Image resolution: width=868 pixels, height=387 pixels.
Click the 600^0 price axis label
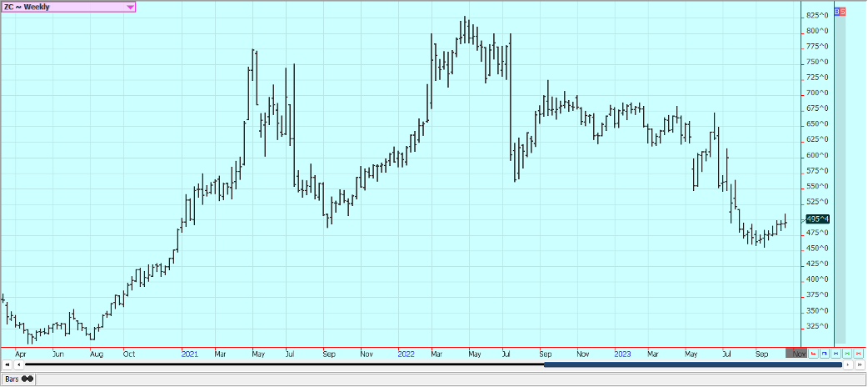click(817, 155)
